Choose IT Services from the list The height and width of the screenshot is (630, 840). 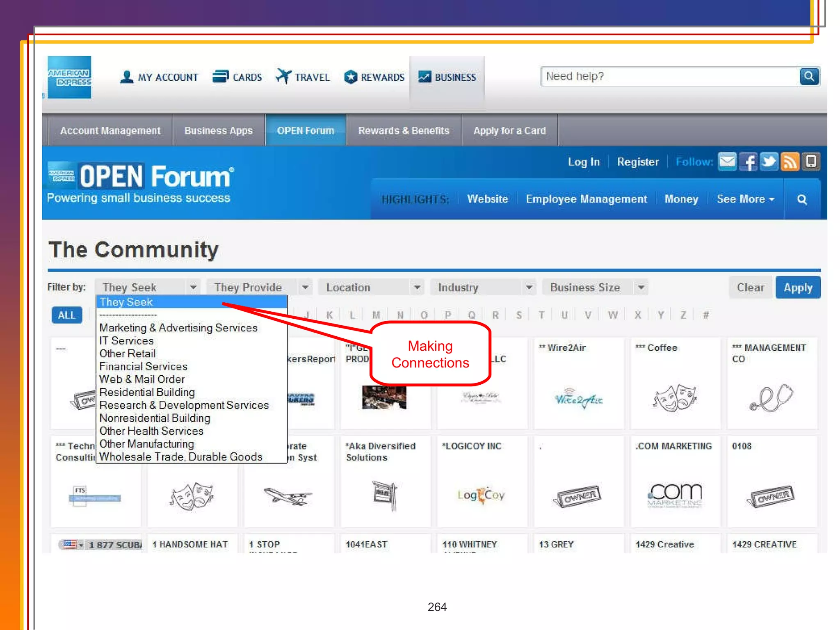126,341
